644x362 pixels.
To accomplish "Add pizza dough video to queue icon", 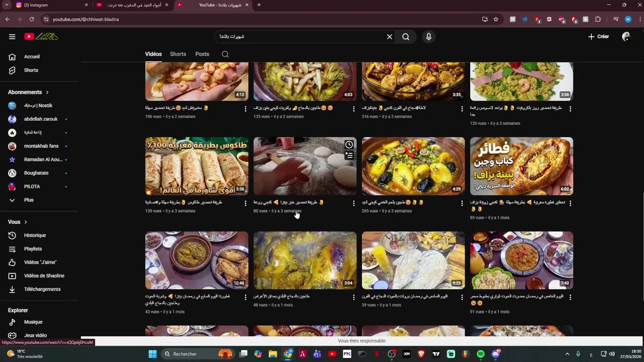I will coord(349,155).
